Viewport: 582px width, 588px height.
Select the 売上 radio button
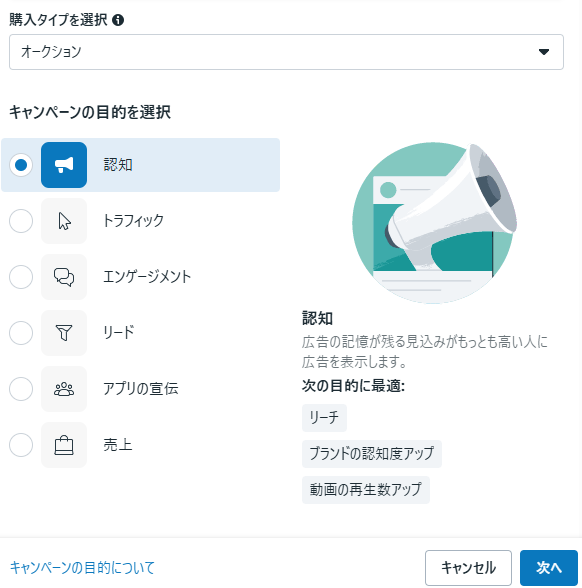[21, 445]
